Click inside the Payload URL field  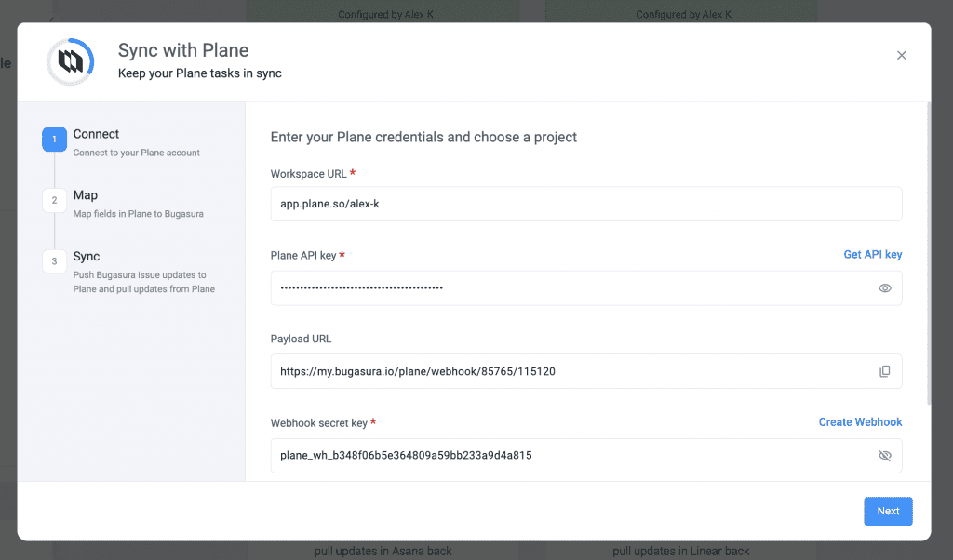coord(586,371)
